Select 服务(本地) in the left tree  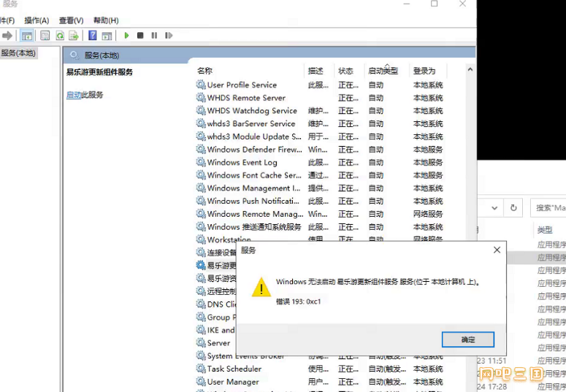pos(18,53)
